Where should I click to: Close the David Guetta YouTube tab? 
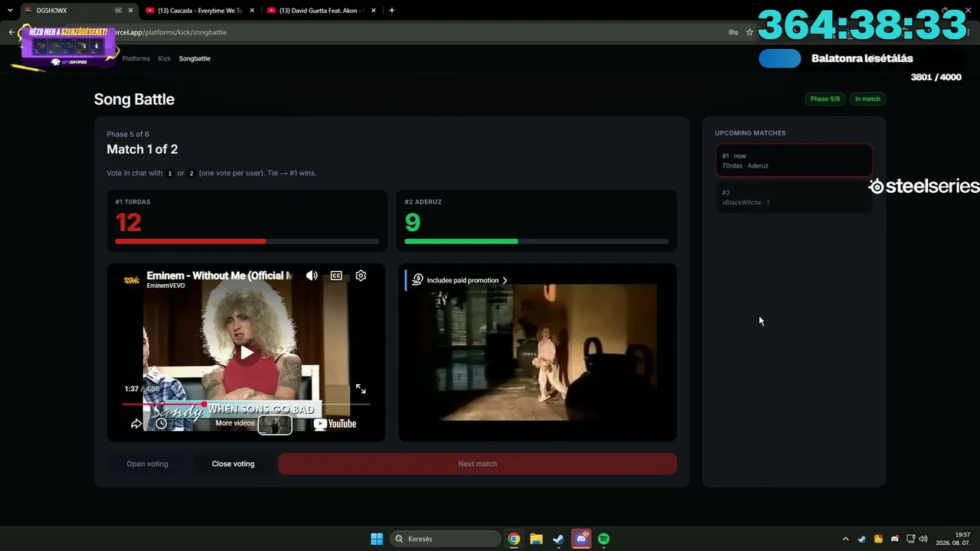pyautogui.click(x=374, y=11)
